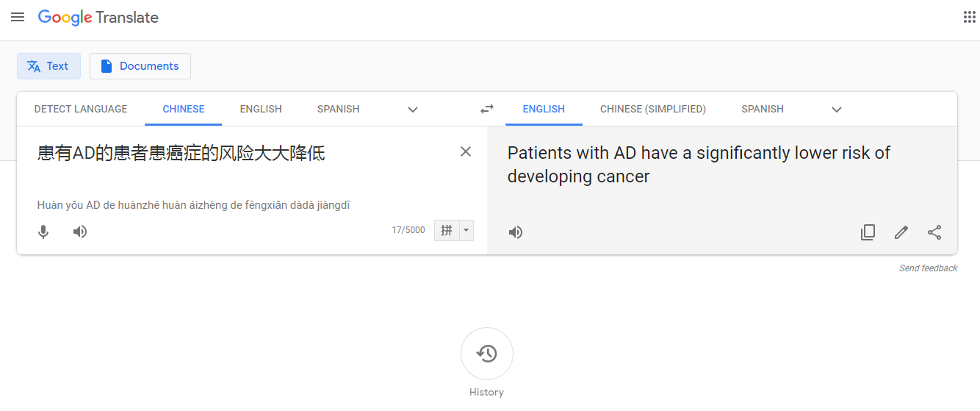Open translation History
The image size is (980, 411).
coord(486,354)
